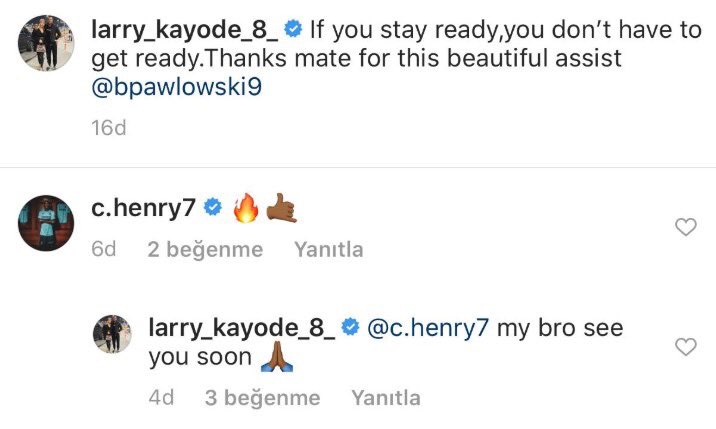Tap the fire emoji in c.henry7's comment
Image resolution: width=716 pixels, height=429 pixels.
click(x=246, y=208)
